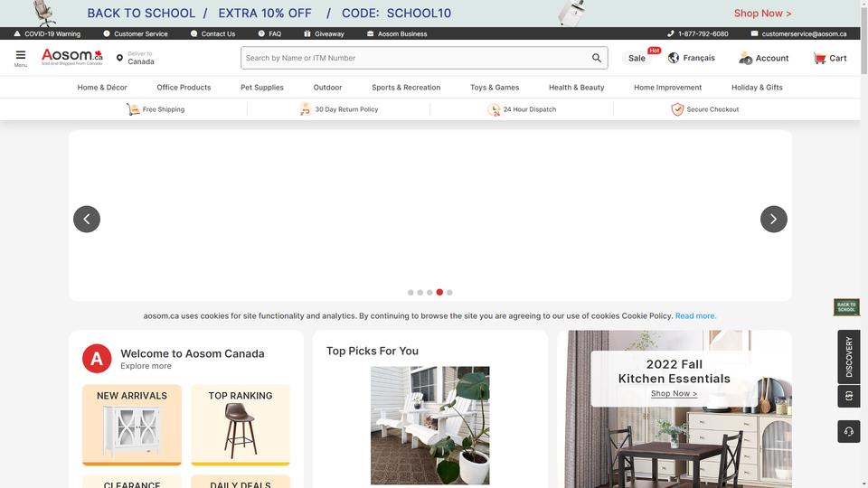868x488 pixels.
Task: Select the fifth carousel dot
Action: [449, 293]
